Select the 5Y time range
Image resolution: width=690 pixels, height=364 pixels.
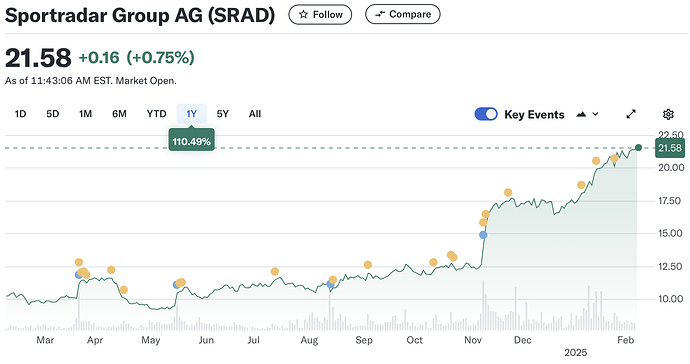[x=223, y=114]
